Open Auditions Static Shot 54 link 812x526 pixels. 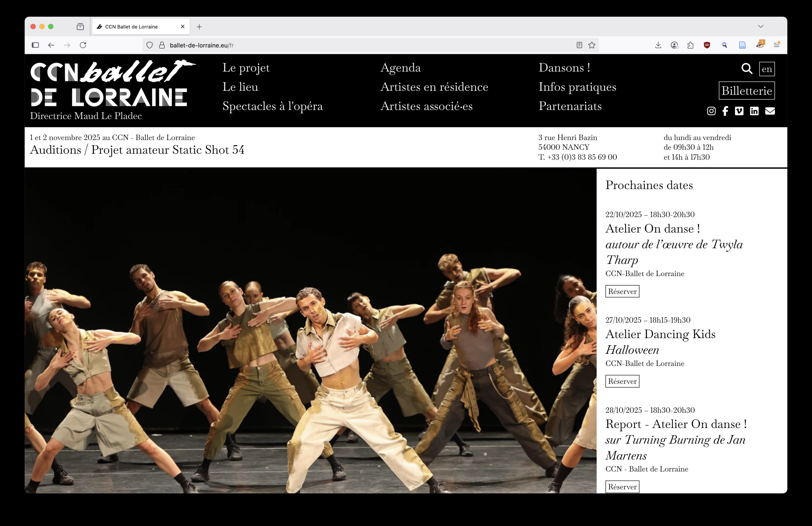(137, 150)
